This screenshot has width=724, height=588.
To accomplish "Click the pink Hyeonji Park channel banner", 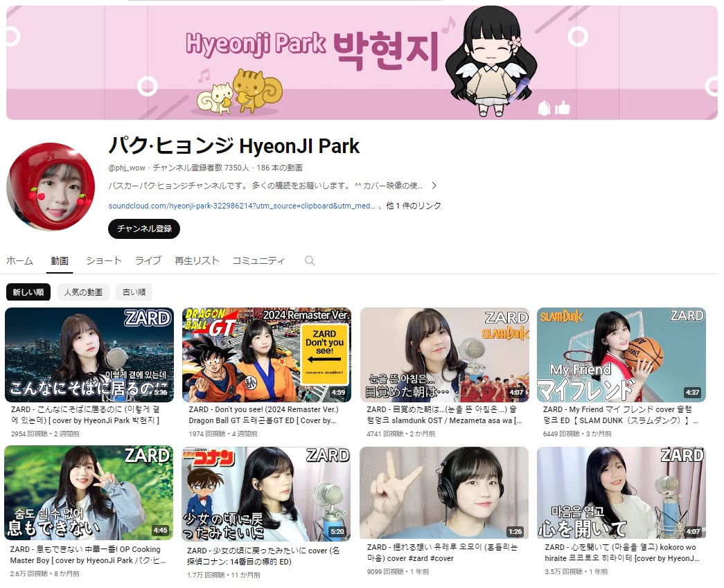I will coord(362,63).
